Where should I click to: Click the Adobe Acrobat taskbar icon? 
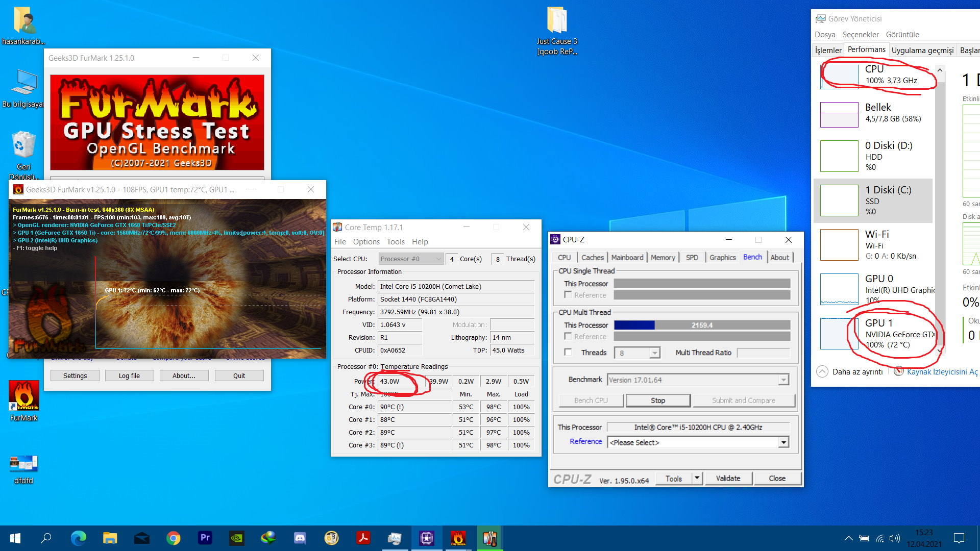tap(363, 538)
